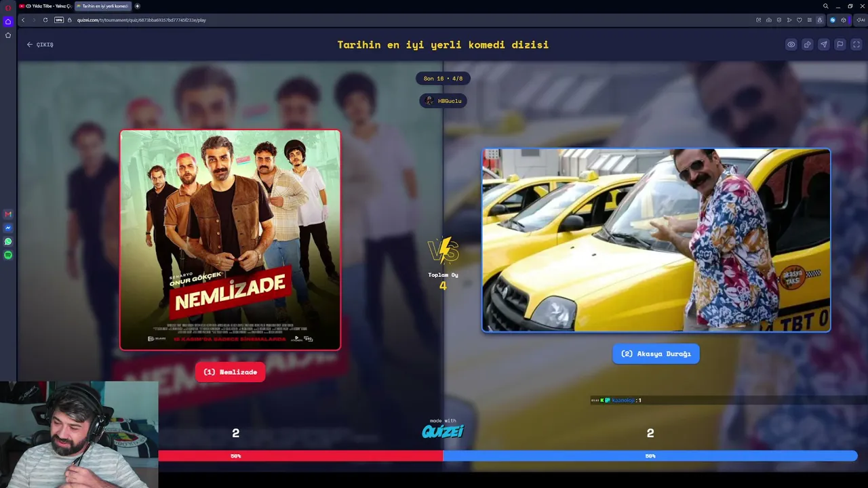Click the red Nemlizade vote bar

300,456
